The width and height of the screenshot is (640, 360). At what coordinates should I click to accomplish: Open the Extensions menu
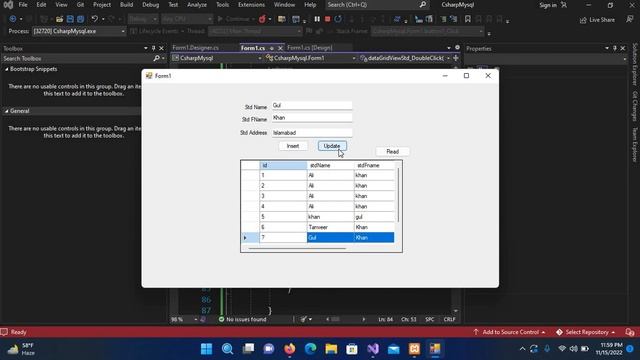point(251,5)
